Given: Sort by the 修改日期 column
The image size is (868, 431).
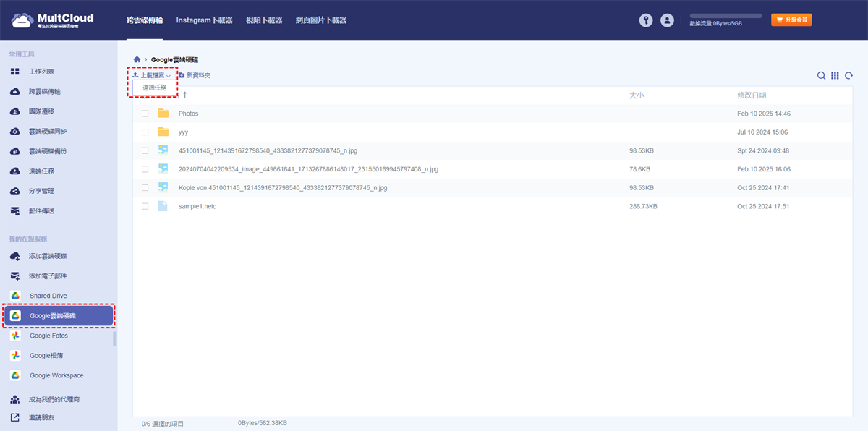Looking at the screenshot, I should point(752,95).
